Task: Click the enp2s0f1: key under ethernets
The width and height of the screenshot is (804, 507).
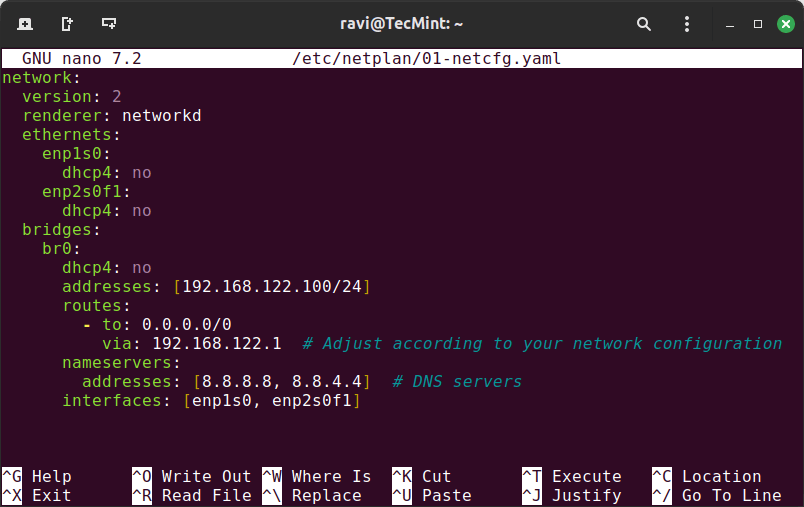Action: (86, 192)
